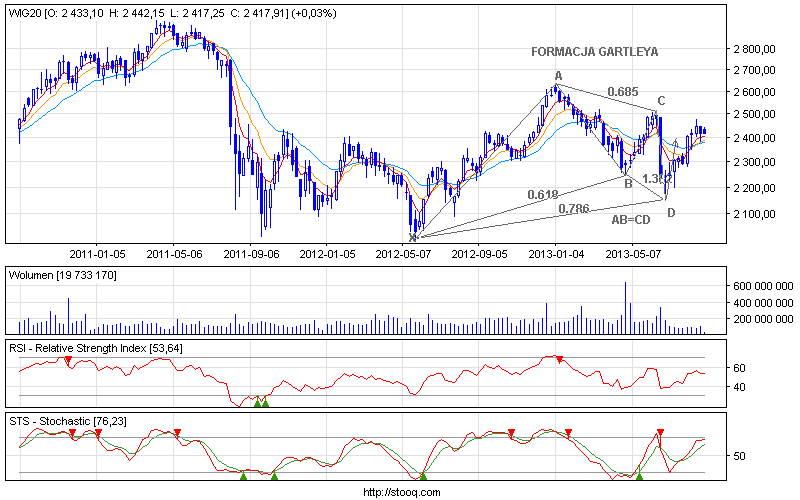800x500 pixels.
Task: Click point label A of the pattern
Action: [x=558, y=76]
